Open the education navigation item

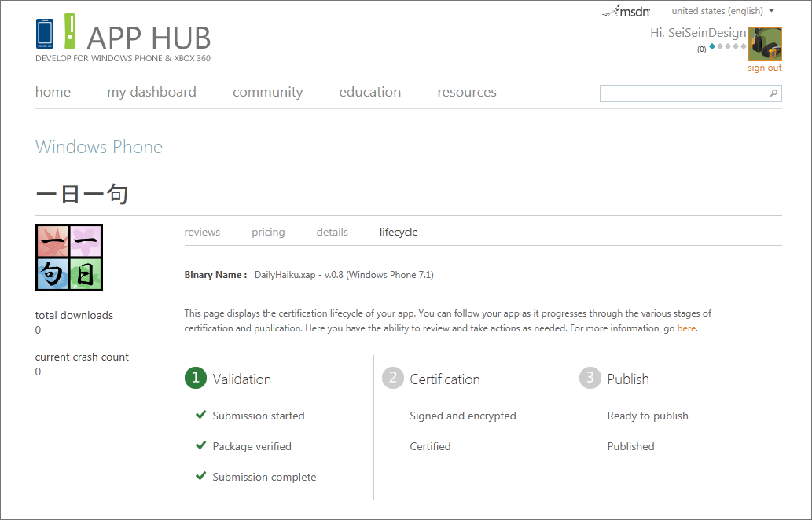[x=369, y=92]
